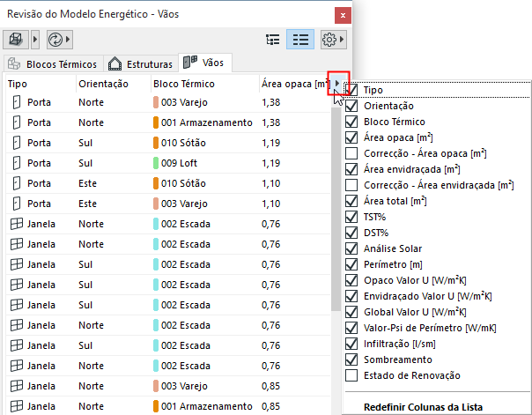Image resolution: width=532 pixels, height=415 pixels.
Task: Enable Correcção - Área opaca checkbox
Action: click(x=351, y=153)
